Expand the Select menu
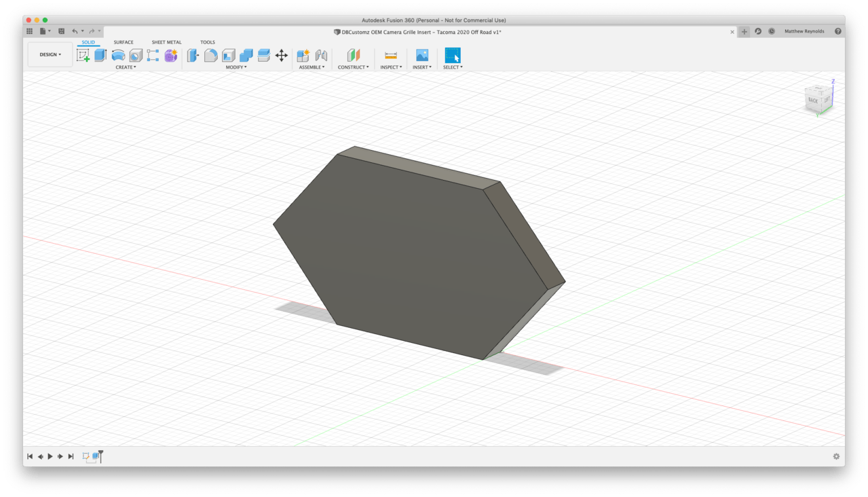The width and height of the screenshot is (868, 497). point(453,67)
